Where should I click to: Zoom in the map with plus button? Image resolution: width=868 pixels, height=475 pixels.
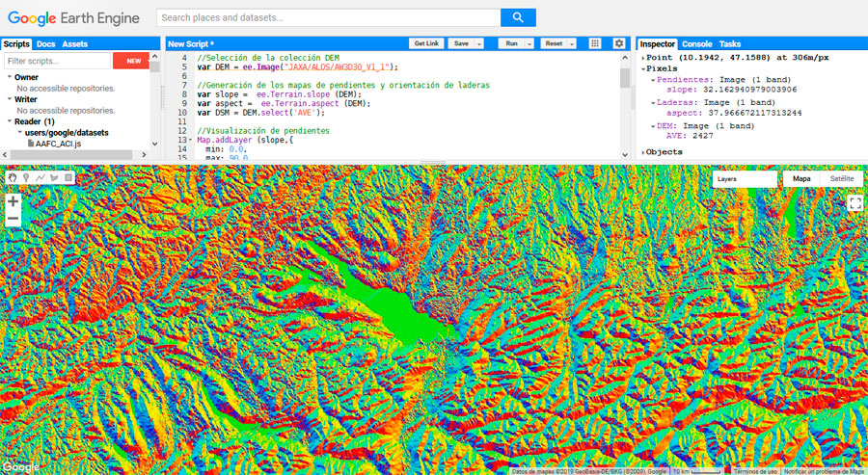click(x=14, y=201)
